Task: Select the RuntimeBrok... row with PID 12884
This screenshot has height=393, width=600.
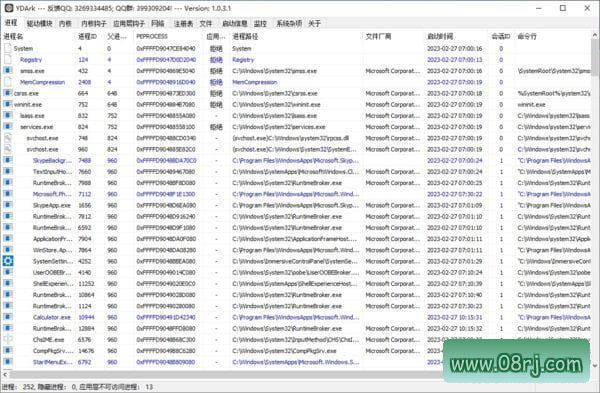Action: click(295, 328)
